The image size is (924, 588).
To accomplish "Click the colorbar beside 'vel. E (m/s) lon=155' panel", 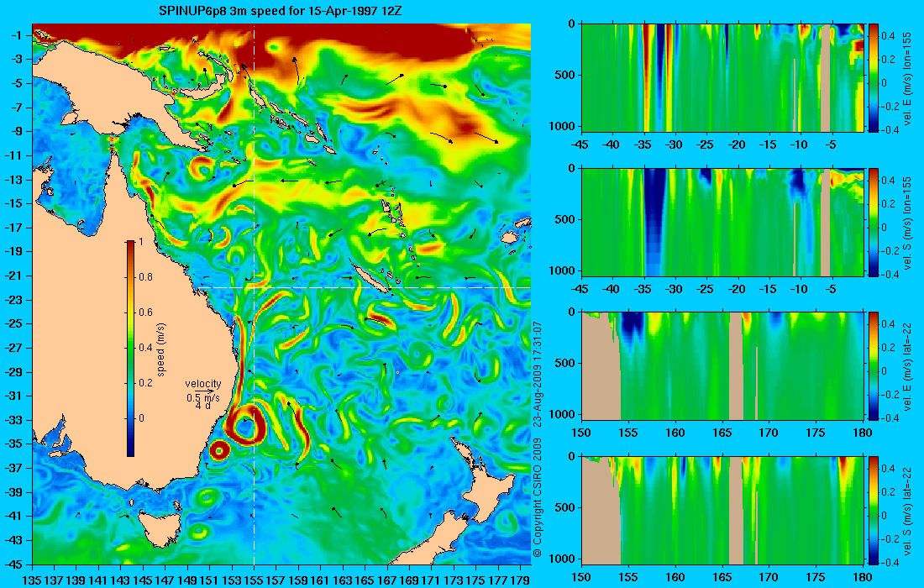I will pos(874,77).
